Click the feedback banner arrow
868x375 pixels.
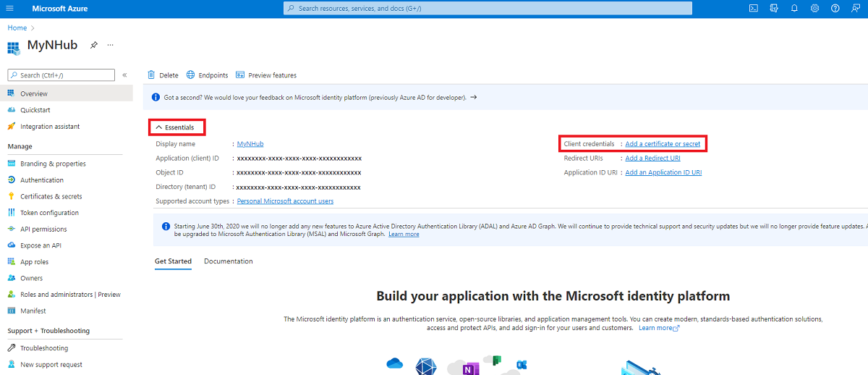tap(473, 97)
